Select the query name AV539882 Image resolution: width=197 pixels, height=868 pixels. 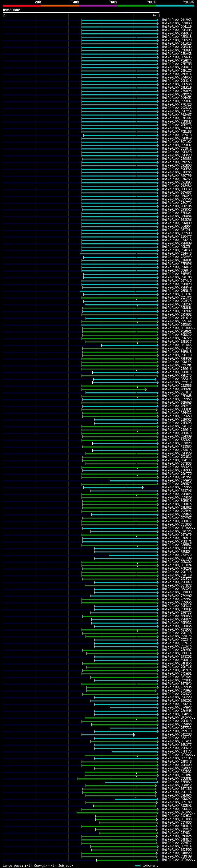tap(11, 10)
